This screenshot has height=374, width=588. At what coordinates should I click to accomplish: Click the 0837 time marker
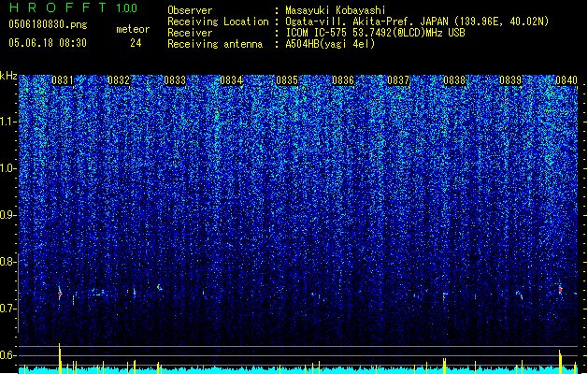(x=398, y=80)
